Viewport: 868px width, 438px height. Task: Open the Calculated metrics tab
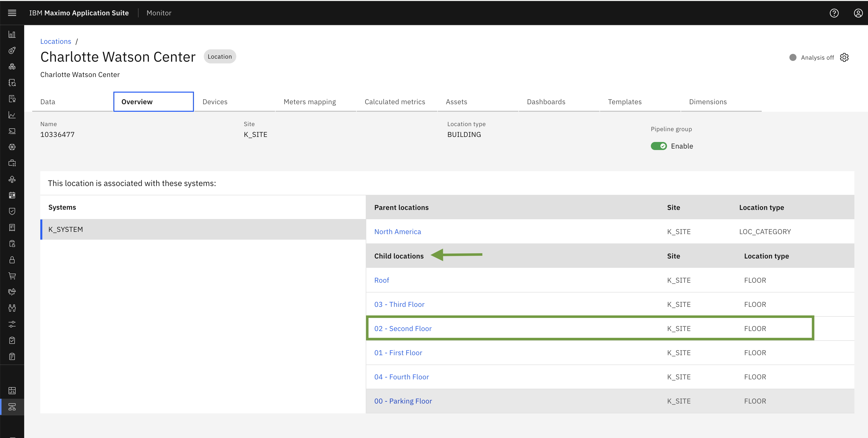coord(397,102)
